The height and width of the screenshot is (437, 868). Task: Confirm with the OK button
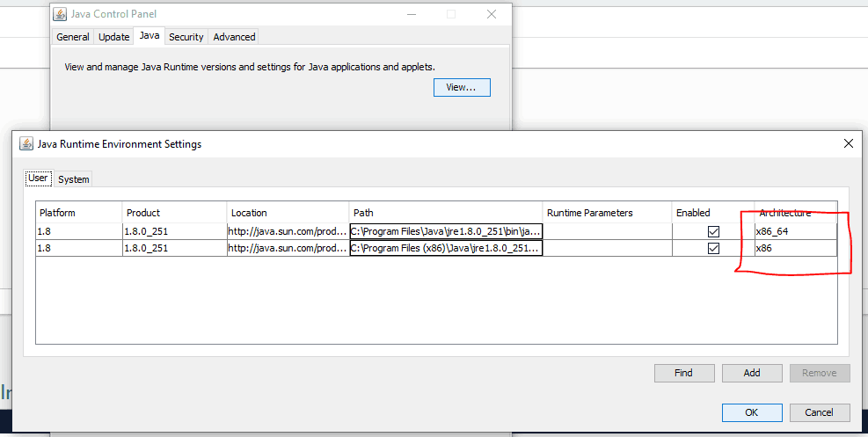pos(752,412)
